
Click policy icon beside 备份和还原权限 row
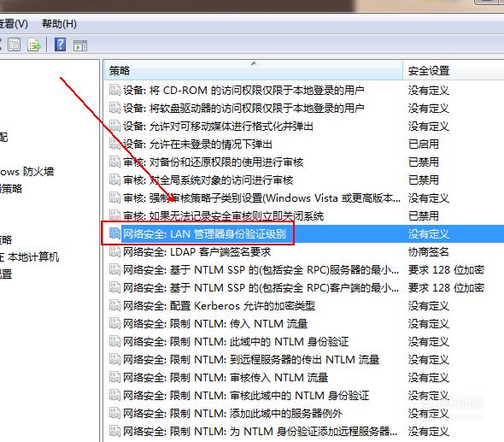114,162
